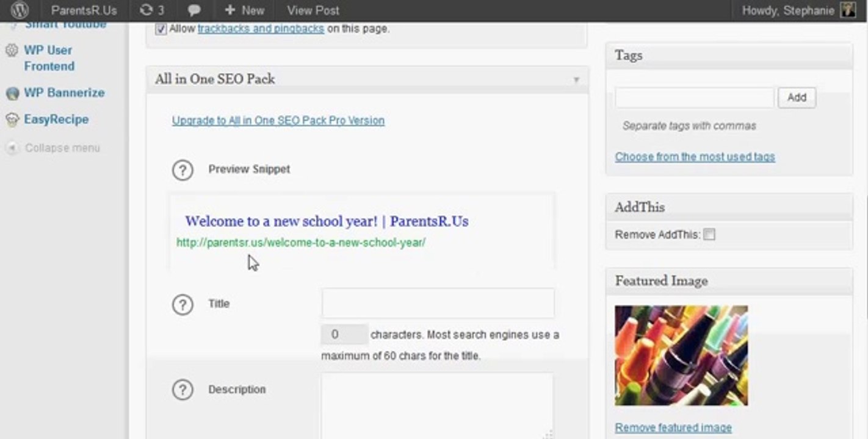Follow trackbacks and pingbacks link

point(261,29)
